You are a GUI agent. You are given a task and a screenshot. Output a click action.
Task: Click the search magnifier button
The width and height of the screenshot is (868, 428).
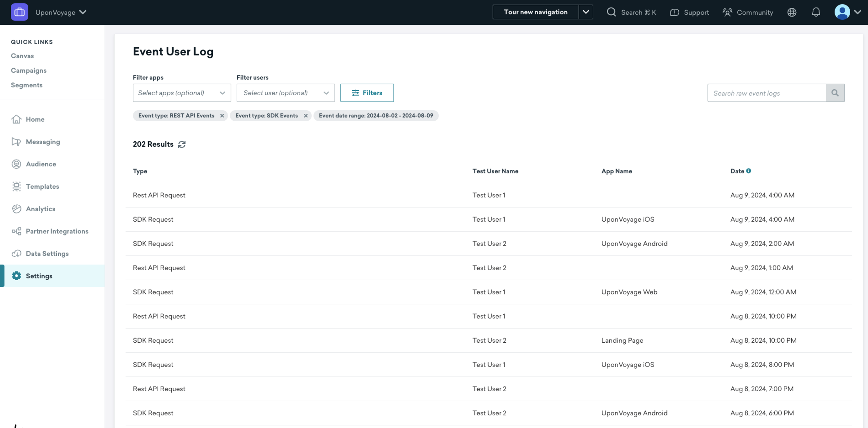pyautogui.click(x=835, y=93)
